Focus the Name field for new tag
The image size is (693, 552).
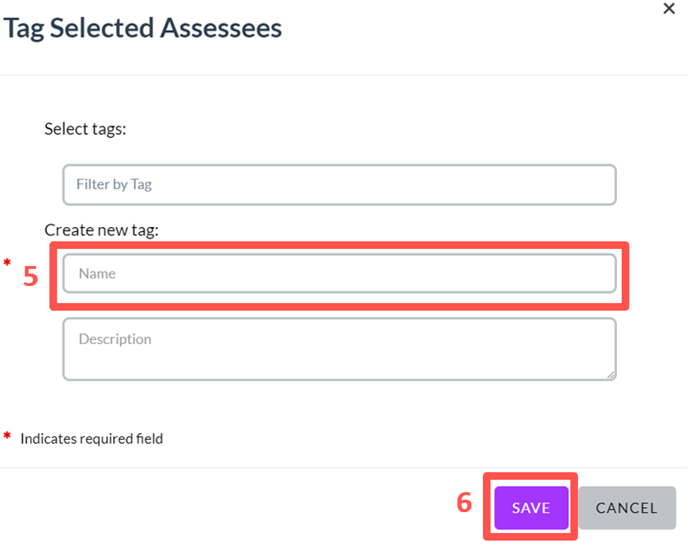(339, 273)
